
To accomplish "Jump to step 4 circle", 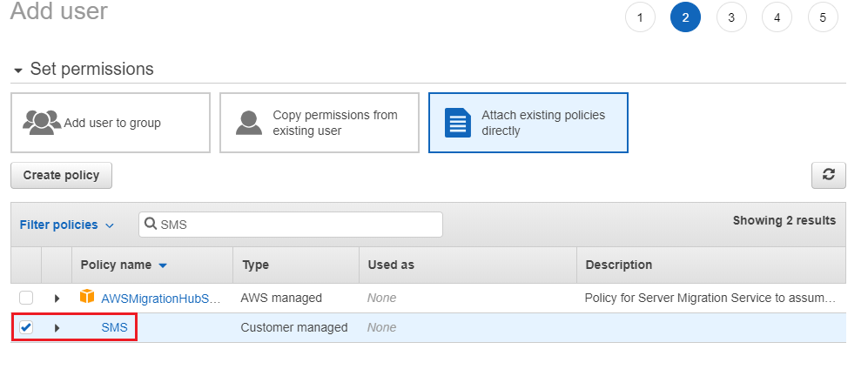I will 777,17.
